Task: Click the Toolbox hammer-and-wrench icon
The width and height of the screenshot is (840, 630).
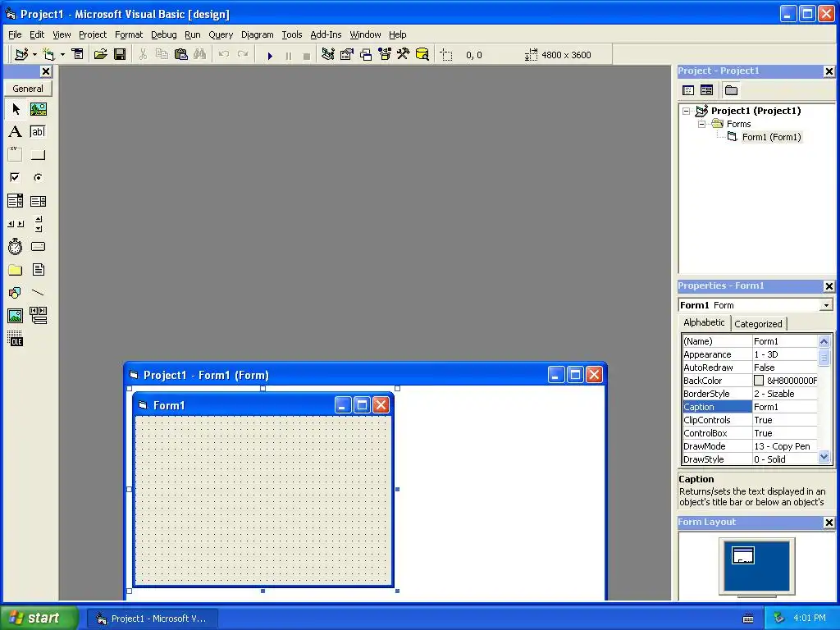Action: tap(404, 55)
